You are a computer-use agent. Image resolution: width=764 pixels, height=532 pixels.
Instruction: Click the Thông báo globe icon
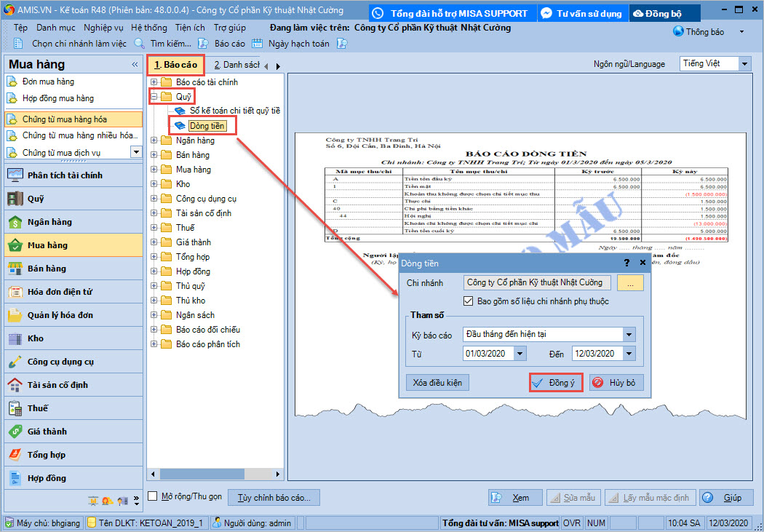click(x=678, y=31)
